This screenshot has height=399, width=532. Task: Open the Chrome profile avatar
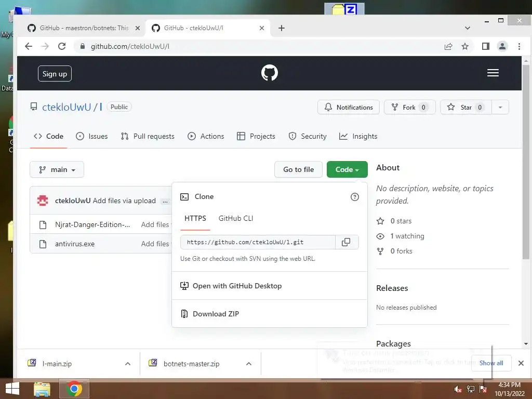pos(502,46)
